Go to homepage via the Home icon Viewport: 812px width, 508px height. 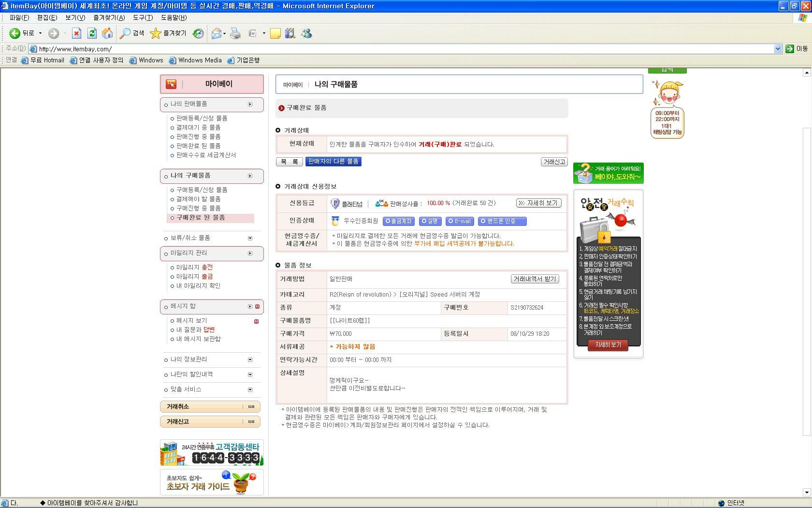107,33
